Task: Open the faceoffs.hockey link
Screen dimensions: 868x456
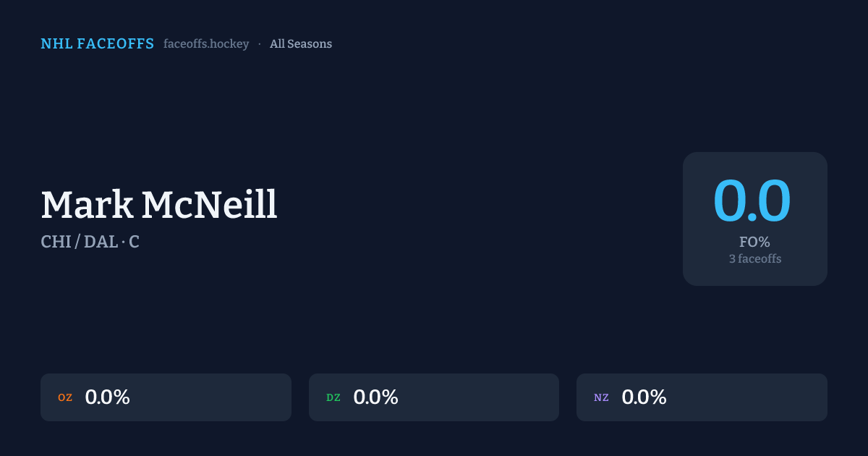Action: [x=206, y=44]
